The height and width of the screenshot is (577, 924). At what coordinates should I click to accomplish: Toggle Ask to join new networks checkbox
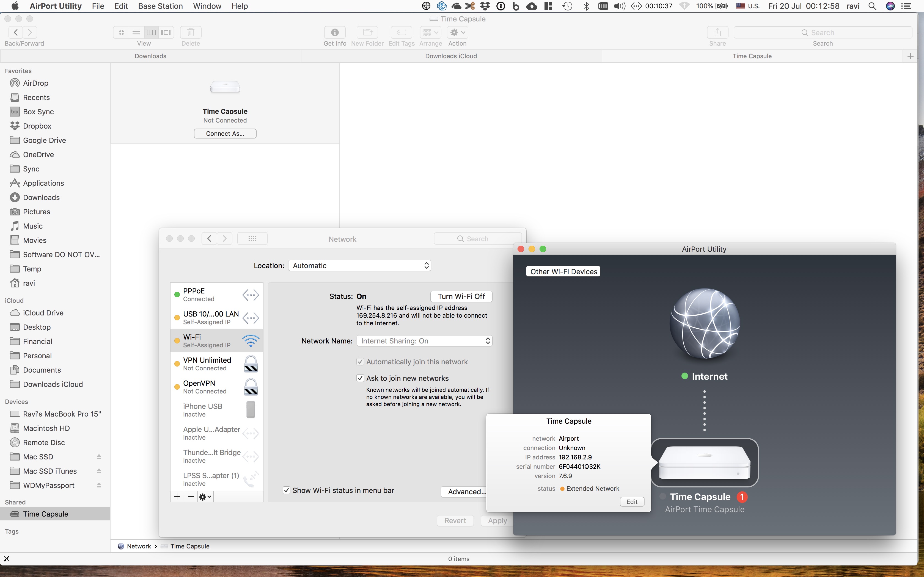coord(360,378)
